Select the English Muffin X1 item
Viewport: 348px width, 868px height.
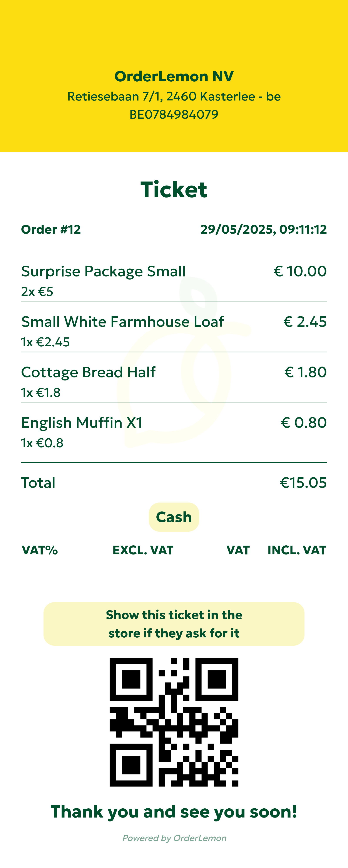coord(82,422)
